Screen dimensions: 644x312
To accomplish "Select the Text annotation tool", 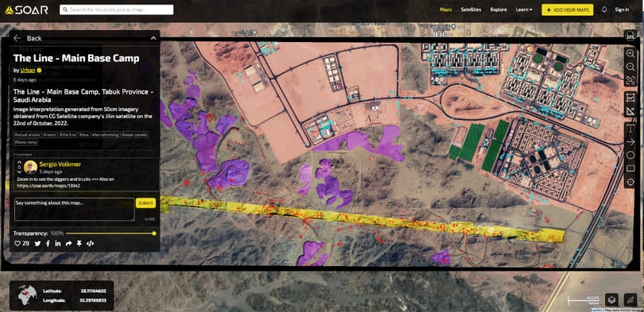I will pyautogui.click(x=630, y=129).
